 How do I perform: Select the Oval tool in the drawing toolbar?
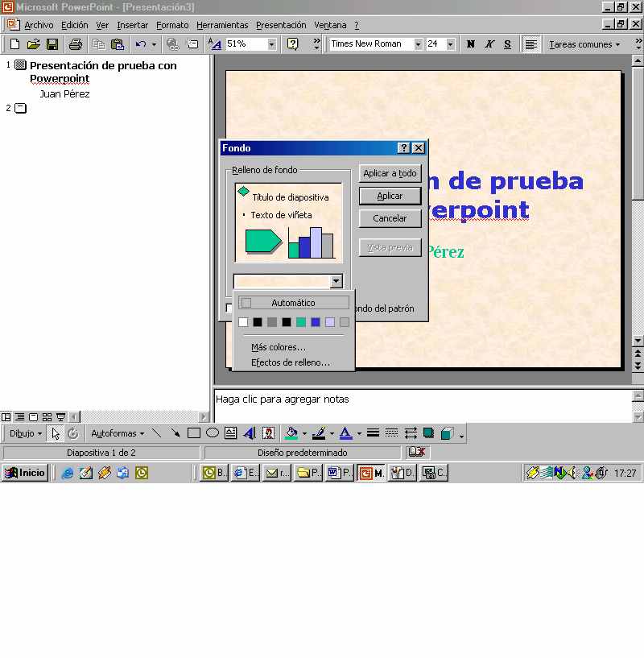213,433
